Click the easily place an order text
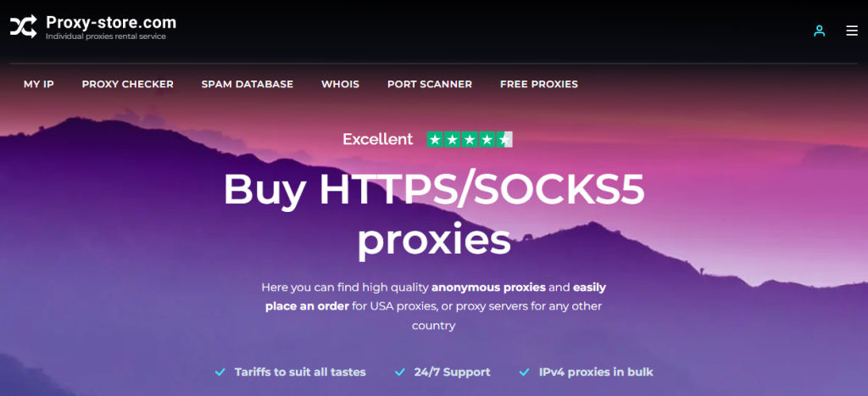The width and height of the screenshot is (868, 396). pos(435,297)
